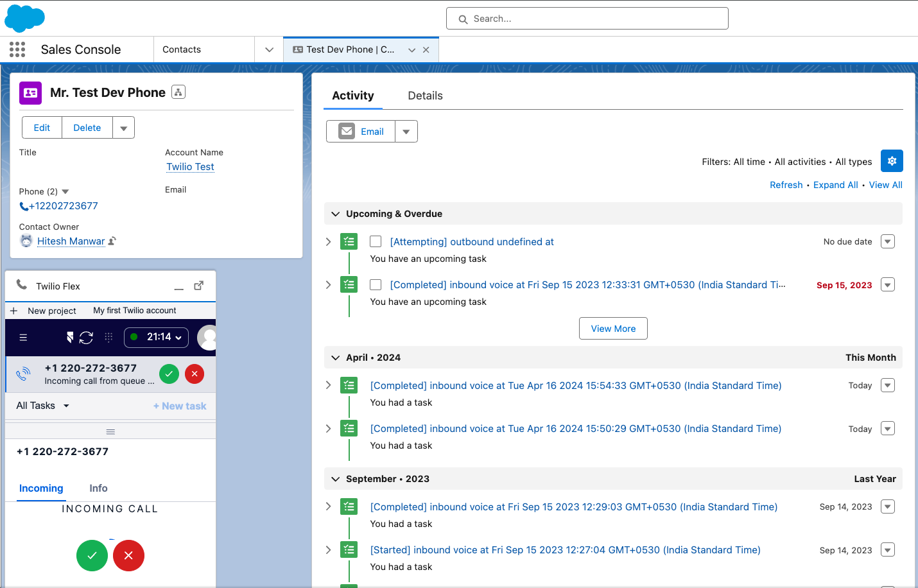Click the View More button
Screen dimensions: 918x588
[x=613, y=329]
